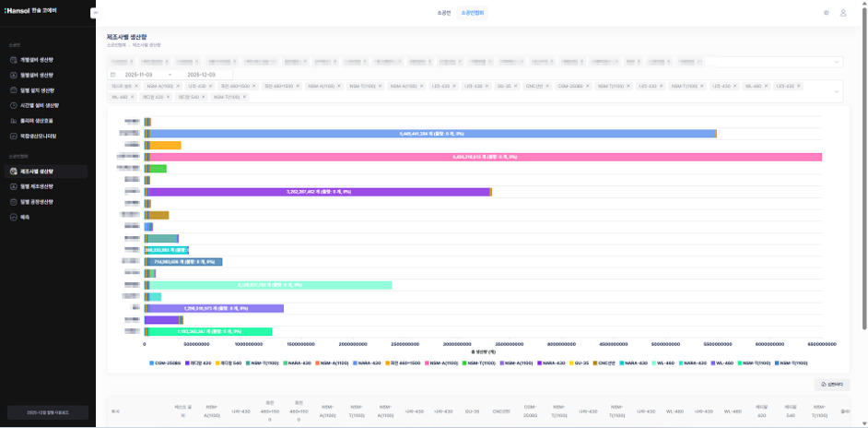Expand the top company filter dropdown
The height and width of the screenshot is (428, 868).
[x=837, y=62]
